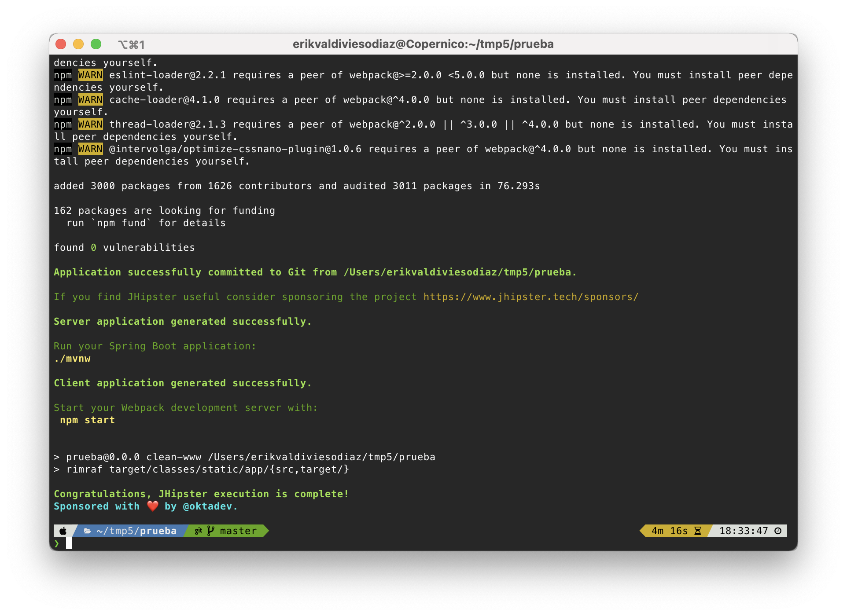Click the terminal cursor block

click(x=69, y=543)
